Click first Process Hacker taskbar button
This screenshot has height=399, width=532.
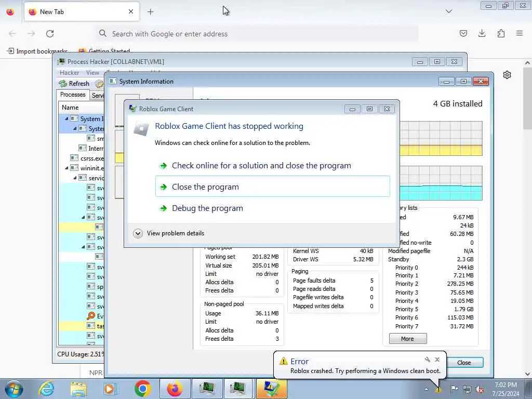point(207,389)
